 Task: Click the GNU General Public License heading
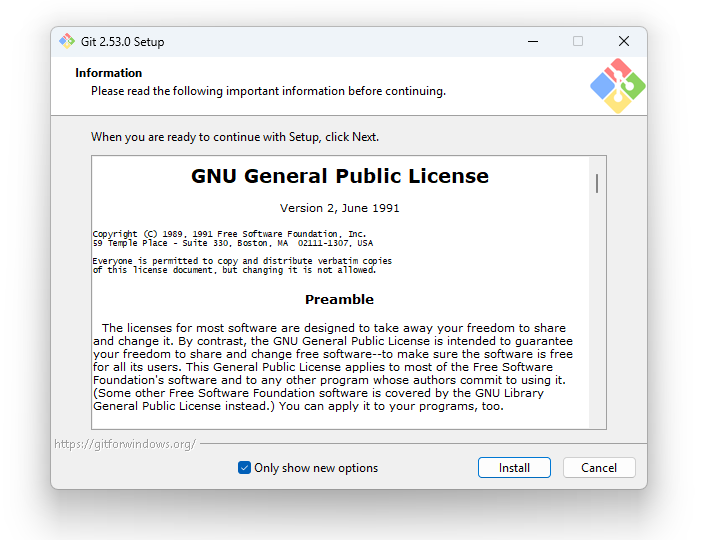pos(340,176)
